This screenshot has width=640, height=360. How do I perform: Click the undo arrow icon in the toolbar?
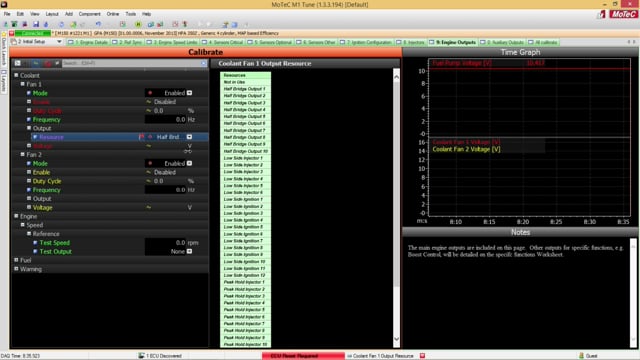tap(98, 24)
